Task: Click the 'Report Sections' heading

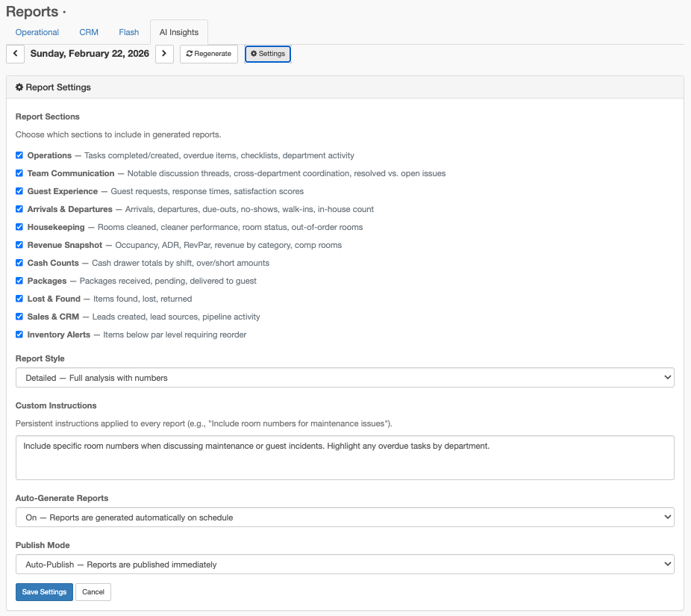Action: point(48,116)
